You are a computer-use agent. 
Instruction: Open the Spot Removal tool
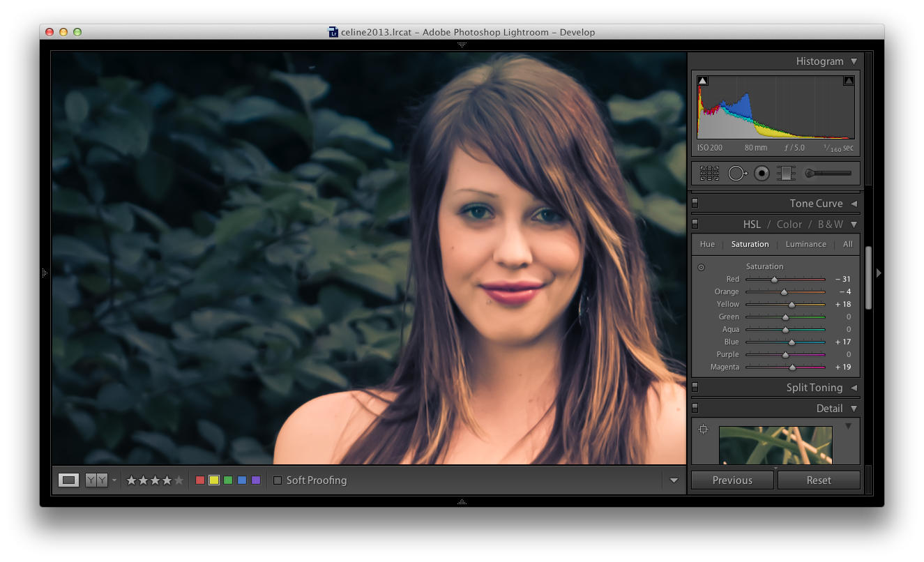pos(737,173)
